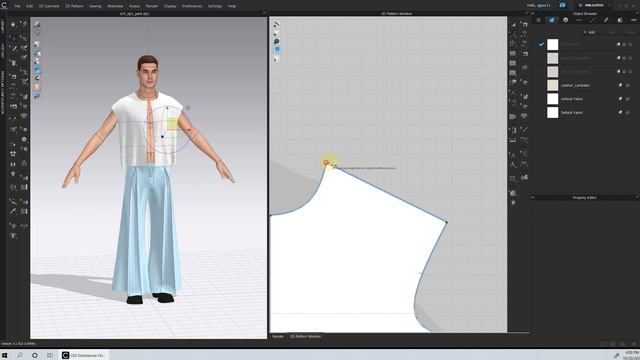Select the Simulate arrow tool in the 3D toolbar
The width and height of the screenshot is (640, 360).
[13, 24]
